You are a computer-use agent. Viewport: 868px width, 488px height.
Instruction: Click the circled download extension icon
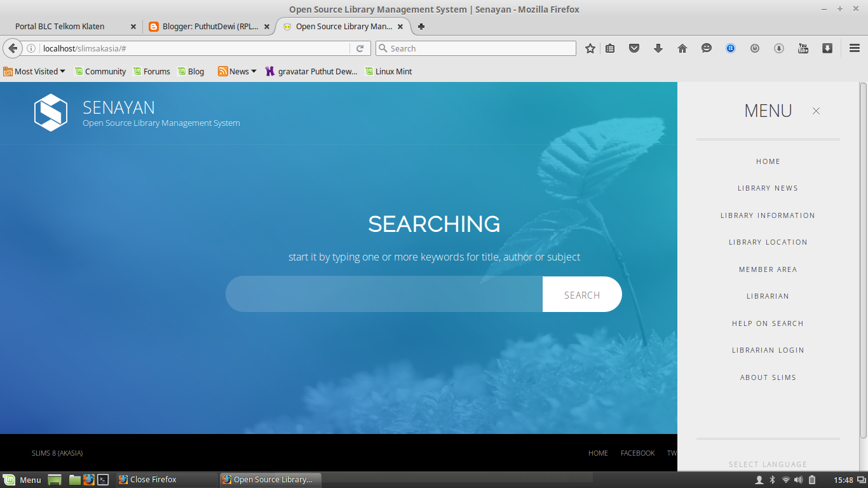779,48
